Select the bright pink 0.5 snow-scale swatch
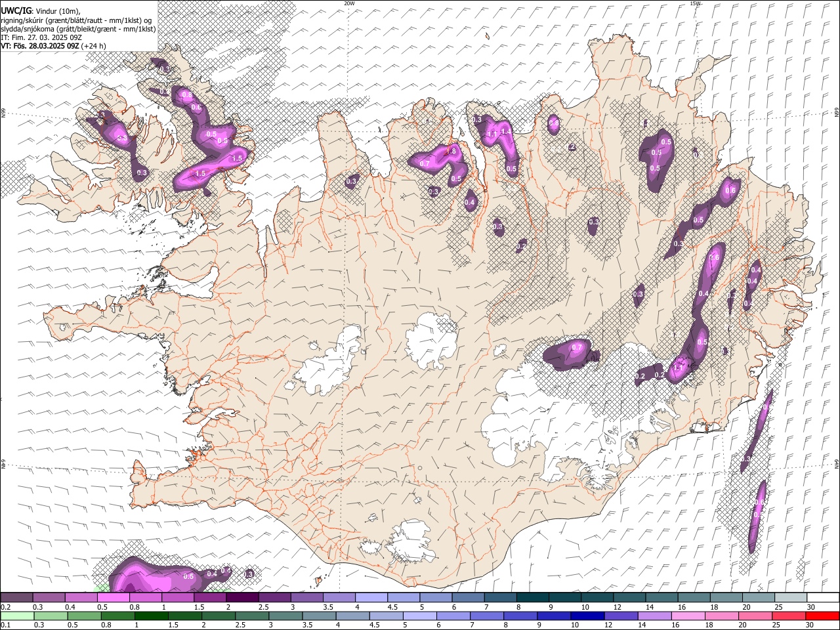Screen dimensions: 840x630 pyautogui.click(x=114, y=598)
